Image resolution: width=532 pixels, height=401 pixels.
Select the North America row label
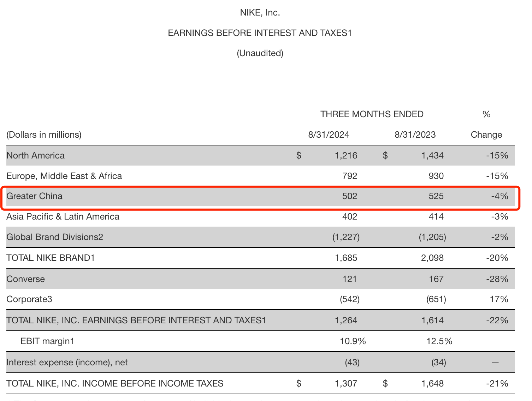click(x=35, y=156)
